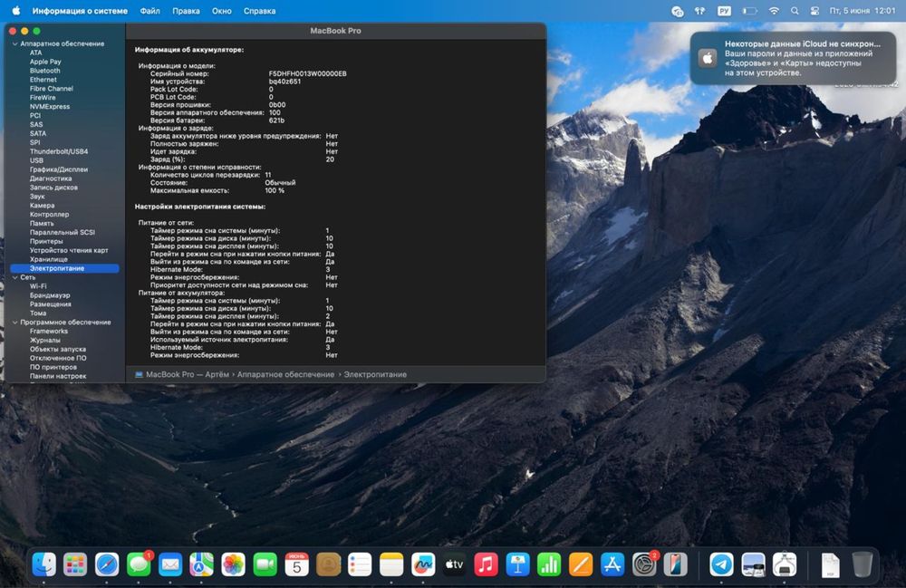Select Bluetooth in the sidebar
This screenshot has width=906, height=588.
tap(45, 71)
